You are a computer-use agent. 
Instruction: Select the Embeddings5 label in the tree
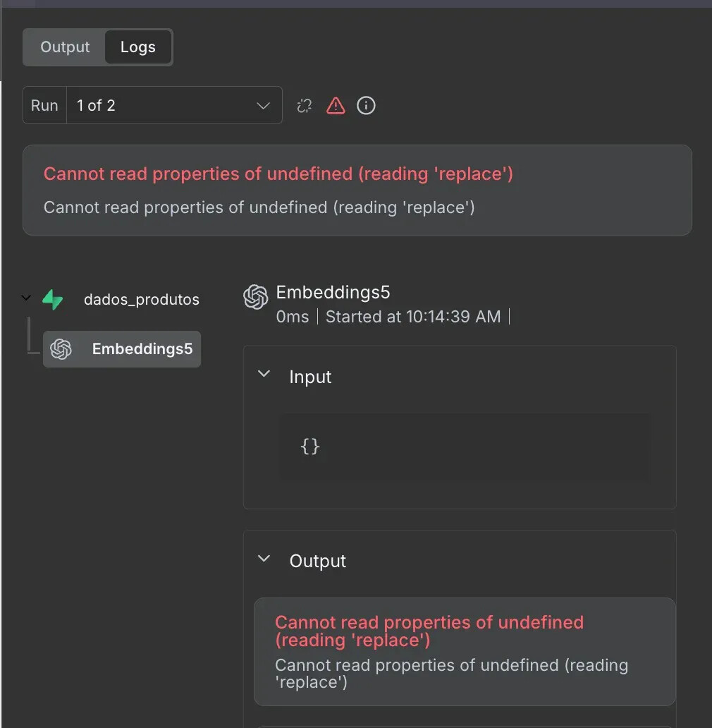click(x=142, y=349)
